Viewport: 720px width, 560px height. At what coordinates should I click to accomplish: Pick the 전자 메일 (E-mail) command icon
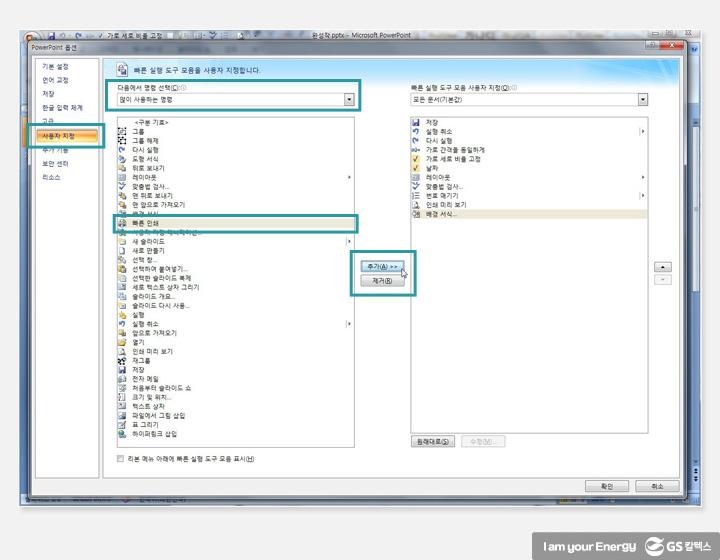coord(121,378)
